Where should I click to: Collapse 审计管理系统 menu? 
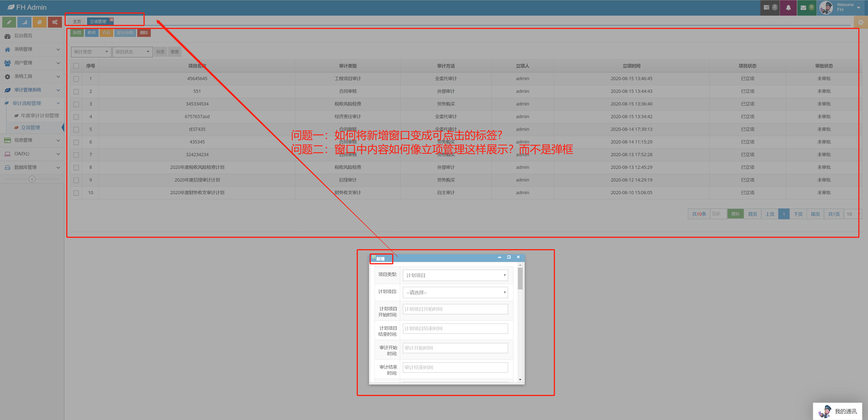pyautogui.click(x=32, y=90)
